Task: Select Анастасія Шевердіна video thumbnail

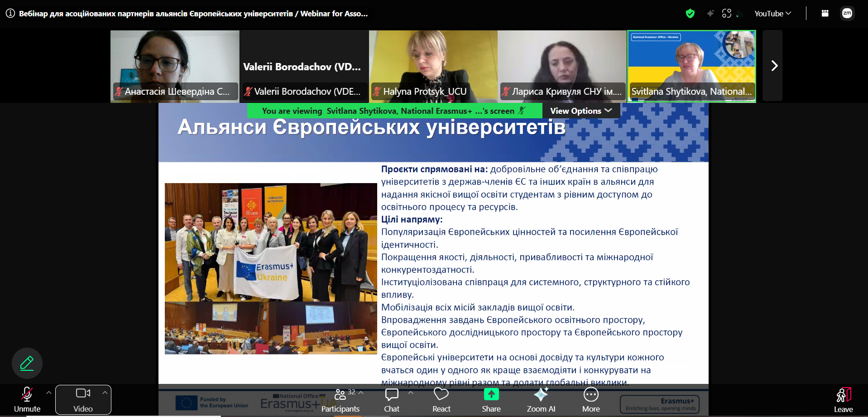Action: tap(175, 66)
